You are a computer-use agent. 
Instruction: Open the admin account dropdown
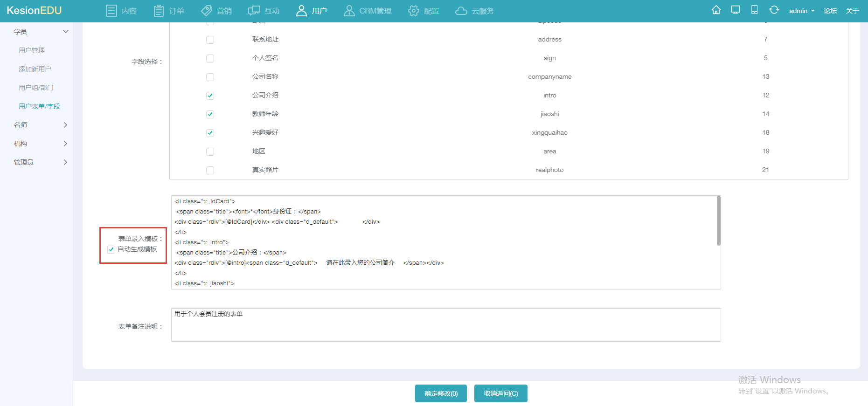(801, 11)
